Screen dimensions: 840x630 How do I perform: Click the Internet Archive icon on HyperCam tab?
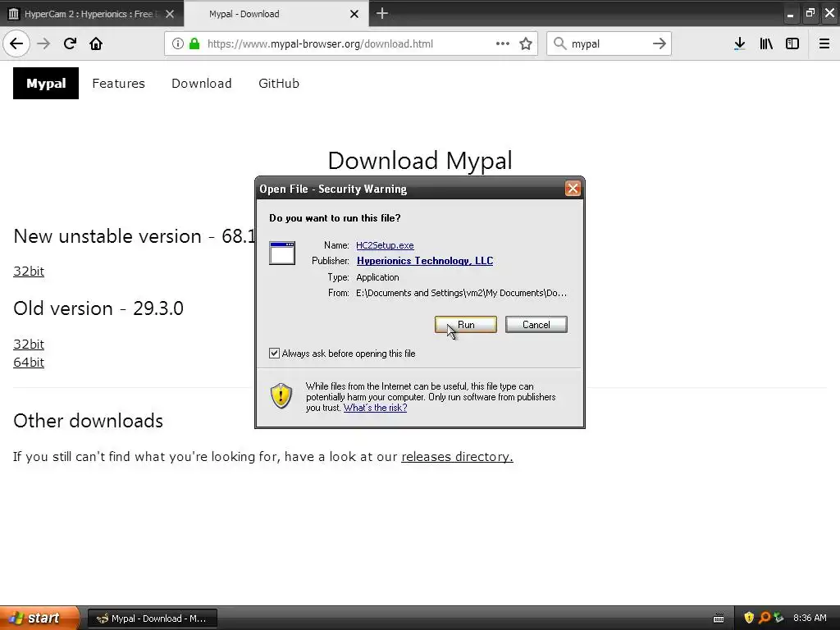coord(13,14)
